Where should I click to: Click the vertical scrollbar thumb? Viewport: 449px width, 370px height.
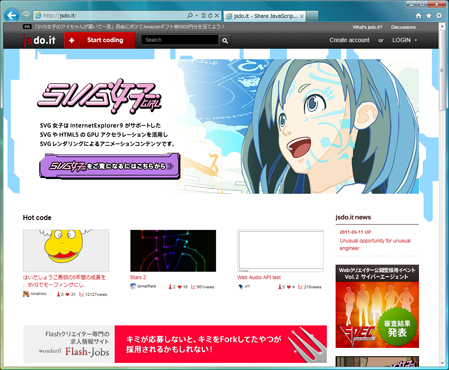pos(442,71)
